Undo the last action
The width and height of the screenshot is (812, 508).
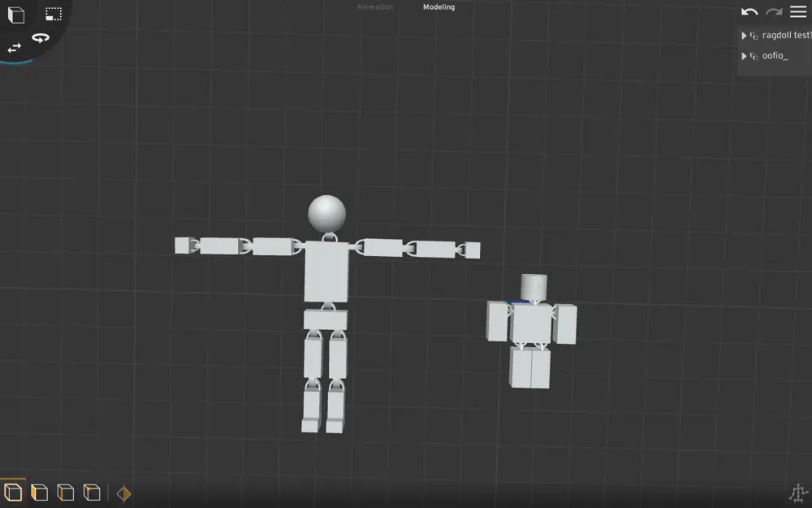coord(749,11)
